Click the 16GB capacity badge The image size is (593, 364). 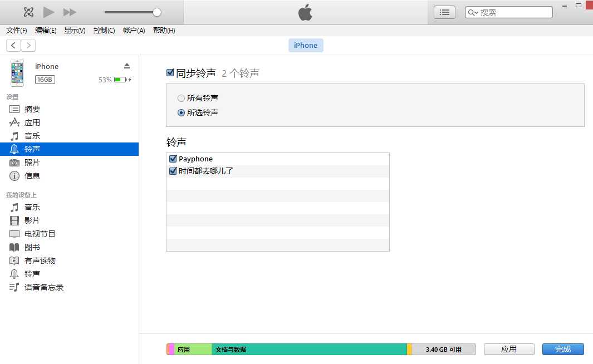coord(45,80)
